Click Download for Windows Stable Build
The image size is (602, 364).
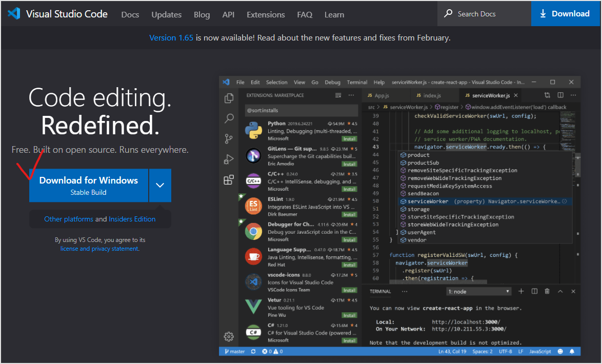point(89,186)
